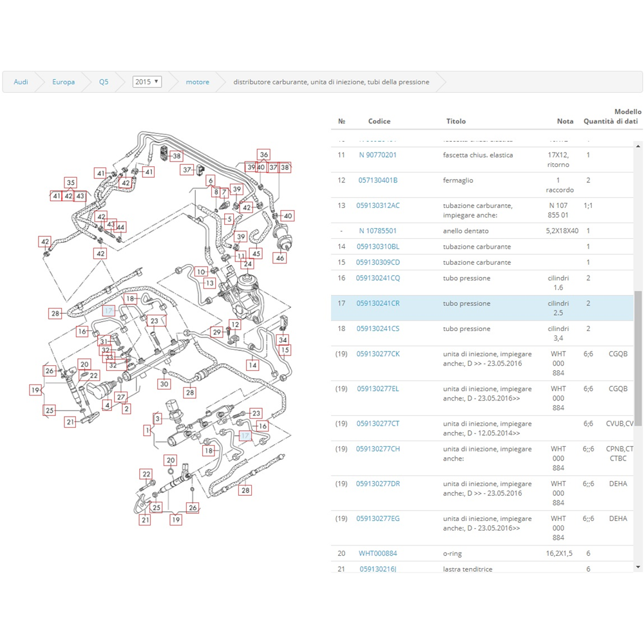The width and height of the screenshot is (644, 644).
Task: Click callout 13 near the fuel pump
Action: pos(209,283)
